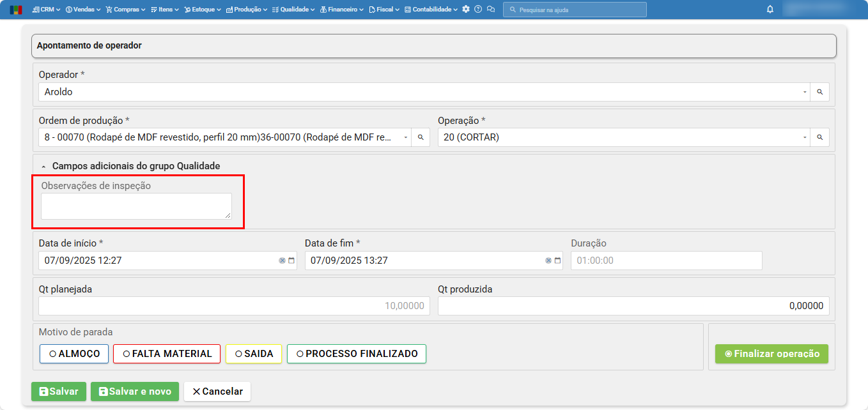The width and height of the screenshot is (868, 410).
Task: Open the Qualidade menu
Action: (293, 10)
